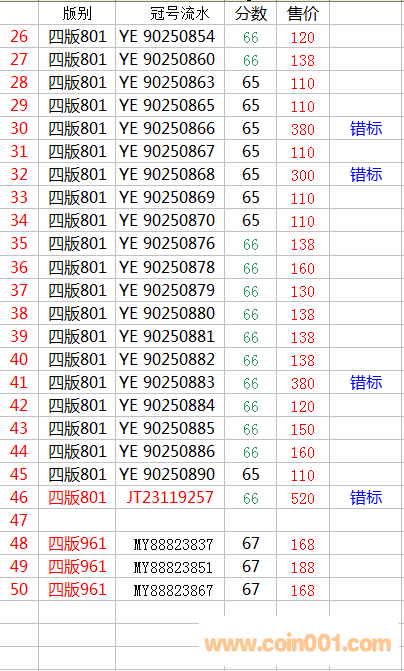
Task: Select score 65 in row 45
Action: tap(251, 474)
